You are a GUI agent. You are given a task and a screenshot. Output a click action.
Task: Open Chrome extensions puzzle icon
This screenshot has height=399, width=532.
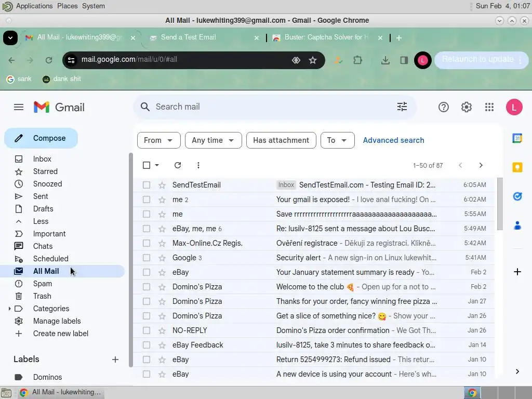[357, 60]
